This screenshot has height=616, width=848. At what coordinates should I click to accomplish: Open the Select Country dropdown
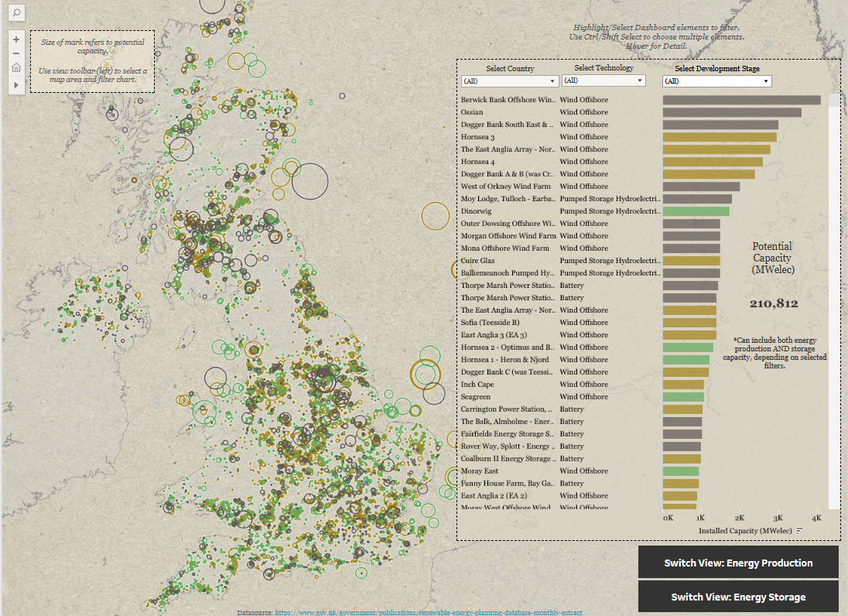[x=509, y=81]
